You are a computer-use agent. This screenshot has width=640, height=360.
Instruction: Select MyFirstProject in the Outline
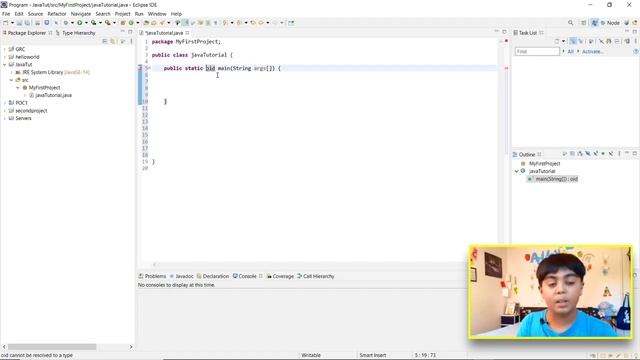point(544,164)
